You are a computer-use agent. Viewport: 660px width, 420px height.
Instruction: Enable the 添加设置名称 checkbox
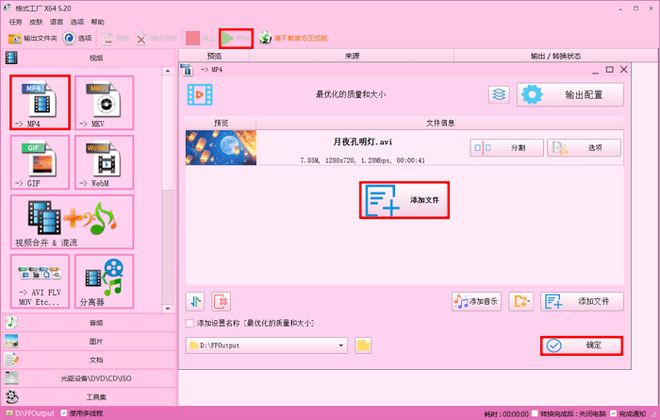coord(191,323)
